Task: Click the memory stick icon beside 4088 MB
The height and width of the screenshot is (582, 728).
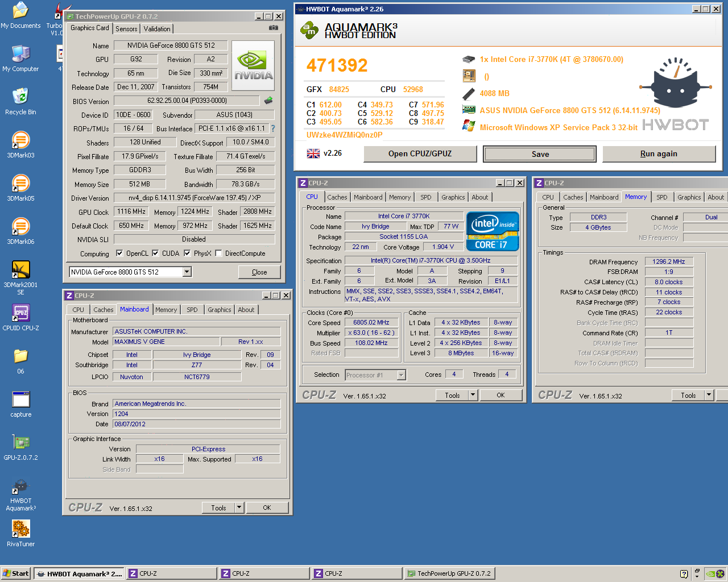Action: [x=469, y=93]
